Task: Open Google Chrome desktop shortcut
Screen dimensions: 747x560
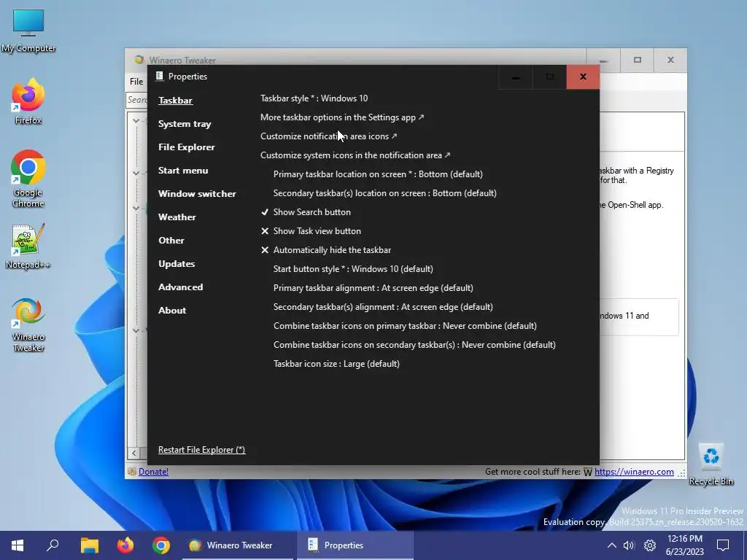Action: 28,179
